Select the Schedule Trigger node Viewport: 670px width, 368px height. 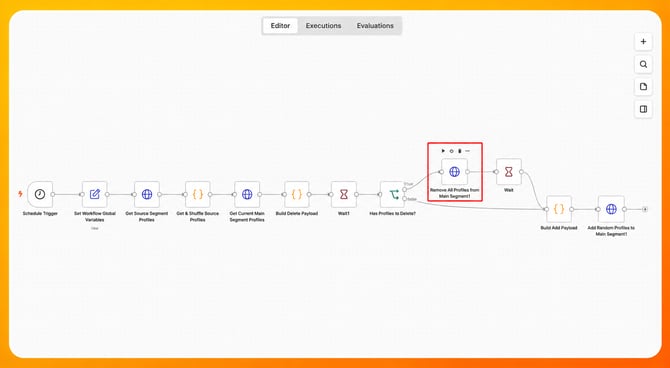(x=40, y=194)
